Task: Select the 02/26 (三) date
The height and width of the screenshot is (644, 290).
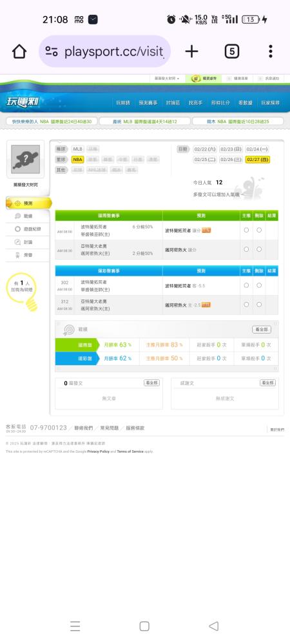Action: (x=231, y=159)
